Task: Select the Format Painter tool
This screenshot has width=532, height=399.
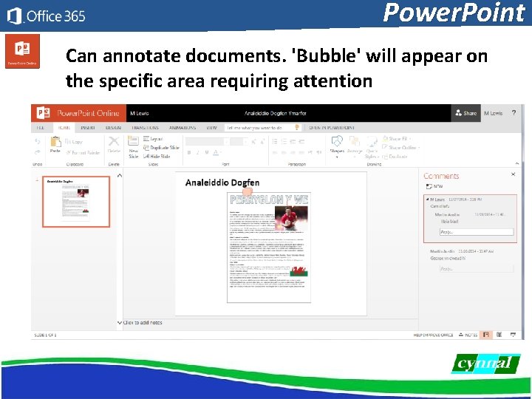Action: click(x=83, y=153)
